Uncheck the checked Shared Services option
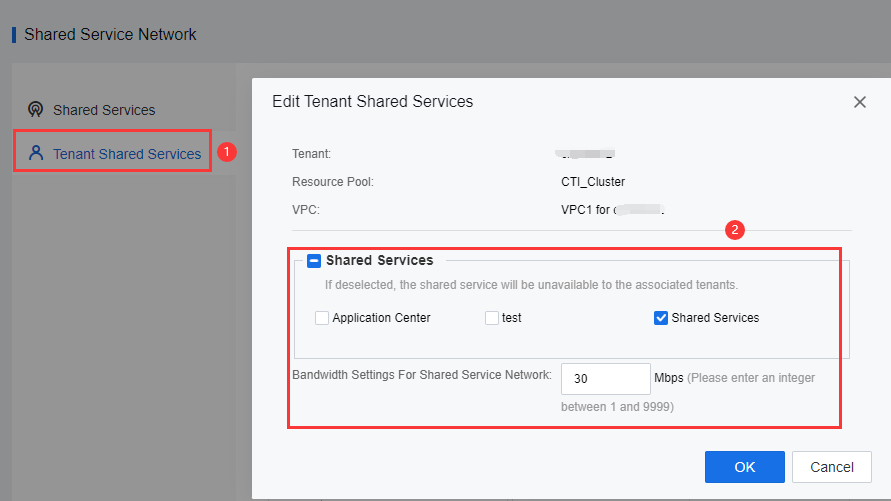 click(x=661, y=318)
